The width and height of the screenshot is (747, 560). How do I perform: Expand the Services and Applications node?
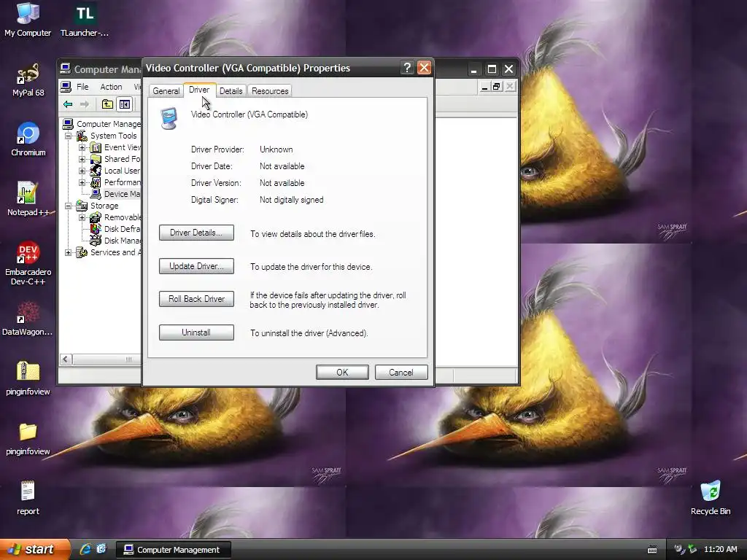tap(69, 252)
